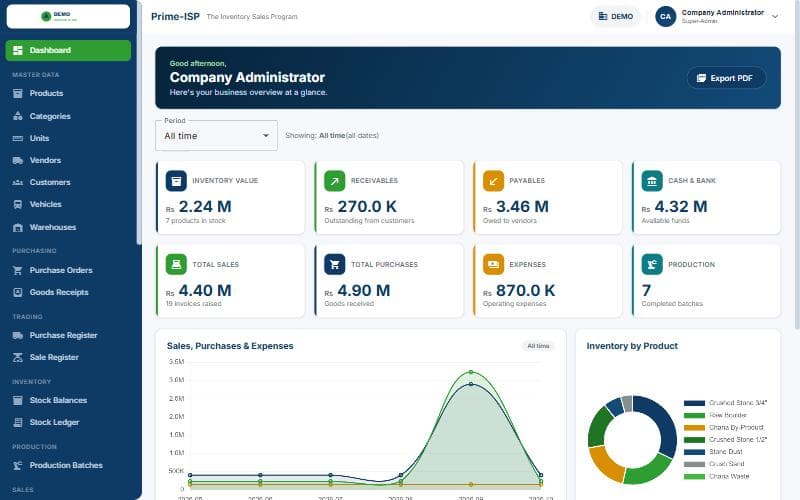This screenshot has height=500, width=800.
Task: Click the All time chart badge
Action: tap(538, 346)
